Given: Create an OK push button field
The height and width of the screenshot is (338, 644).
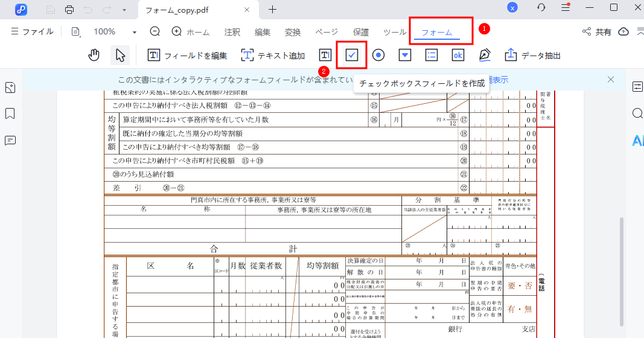Looking at the screenshot, I should coord(458,56).
